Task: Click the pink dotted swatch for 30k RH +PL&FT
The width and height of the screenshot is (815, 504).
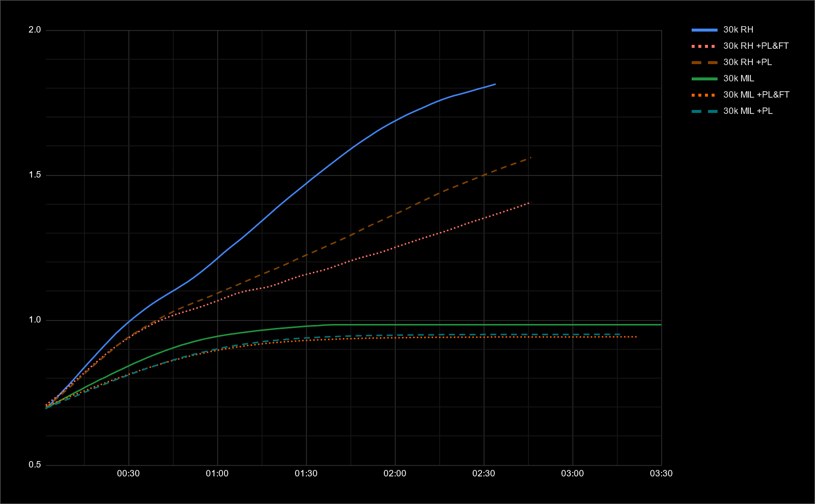Action: pyautogui.click(x=704, y=46)
